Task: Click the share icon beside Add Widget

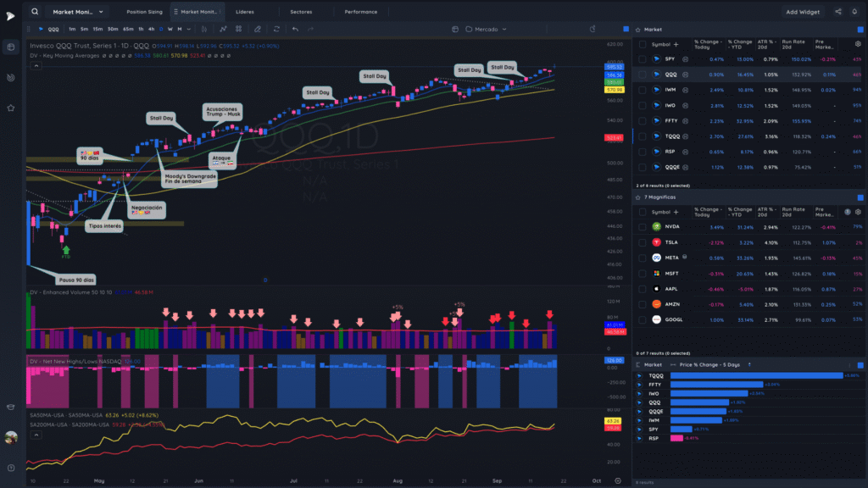Action: coord(838,12)
